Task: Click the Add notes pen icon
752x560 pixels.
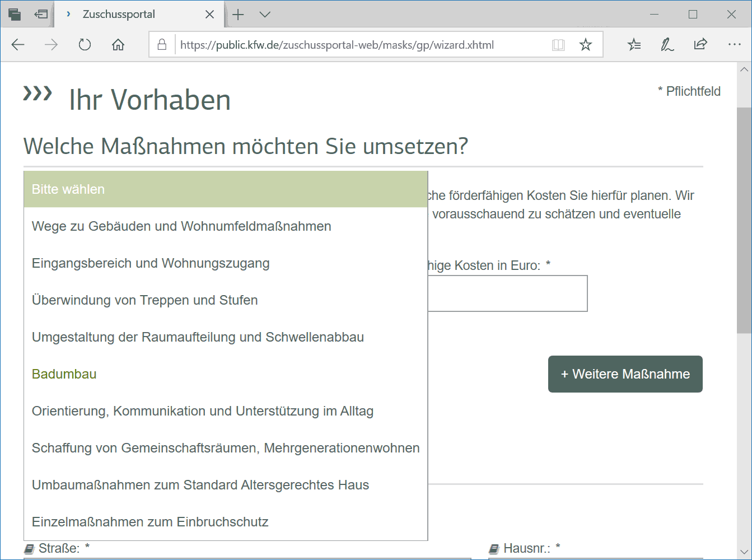Action: coord(667,45)
